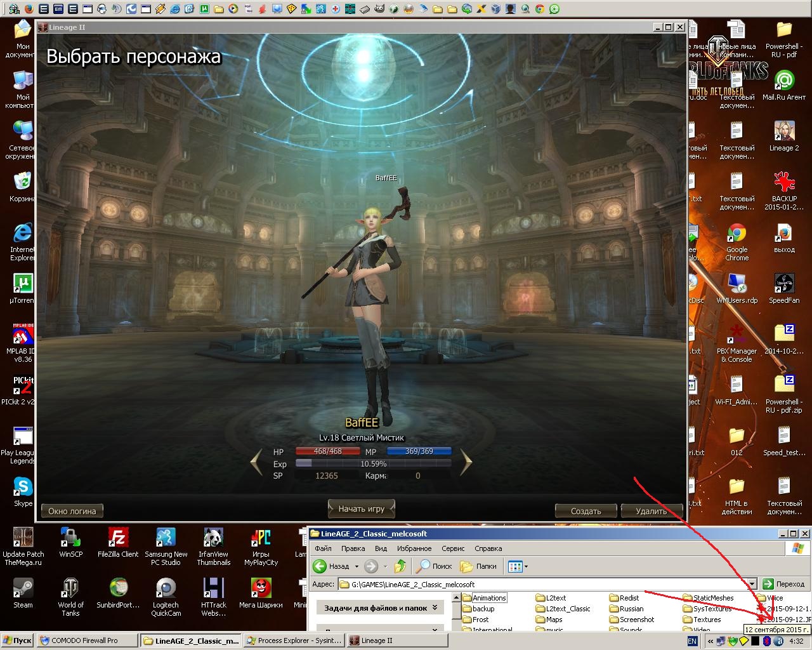Open the Назад history dropdown arrow

tap(357, 566)
